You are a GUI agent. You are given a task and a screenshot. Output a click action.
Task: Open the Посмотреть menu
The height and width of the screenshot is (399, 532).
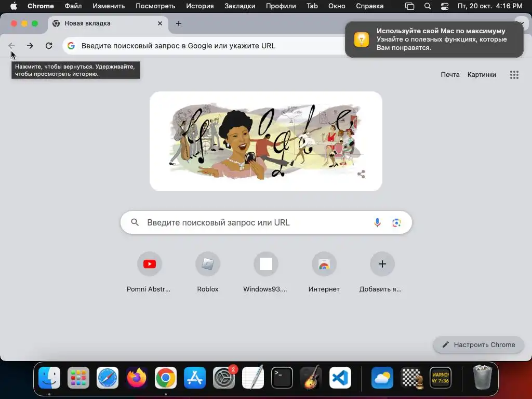tap(155, 6)
